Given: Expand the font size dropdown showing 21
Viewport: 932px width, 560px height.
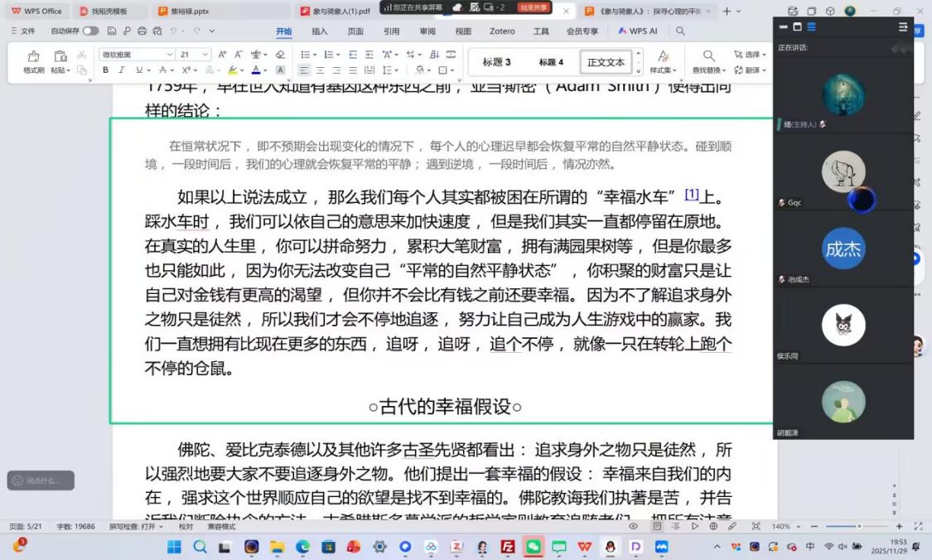Looking at the screenshot, I should coord(207,55).
